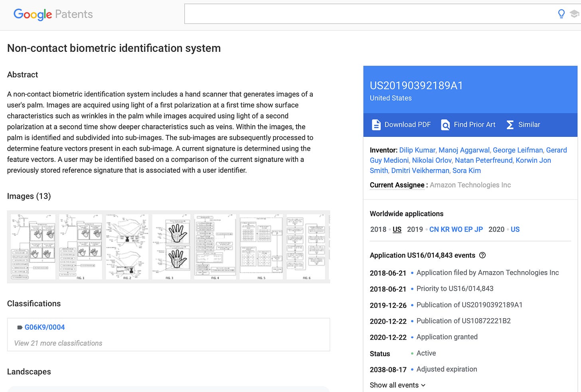Viewport: 581px width, 392px height.
Task: Open CN worldwide application
Action: click(434, 230)
